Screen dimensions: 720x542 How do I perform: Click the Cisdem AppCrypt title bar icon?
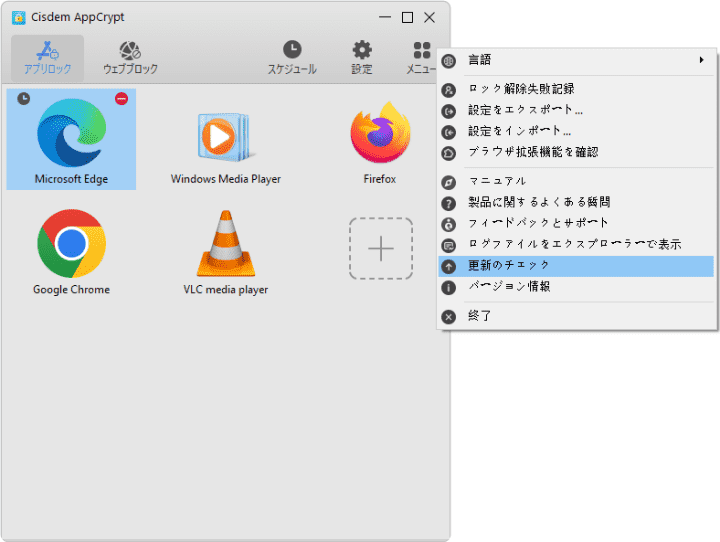tap(18, 17)
